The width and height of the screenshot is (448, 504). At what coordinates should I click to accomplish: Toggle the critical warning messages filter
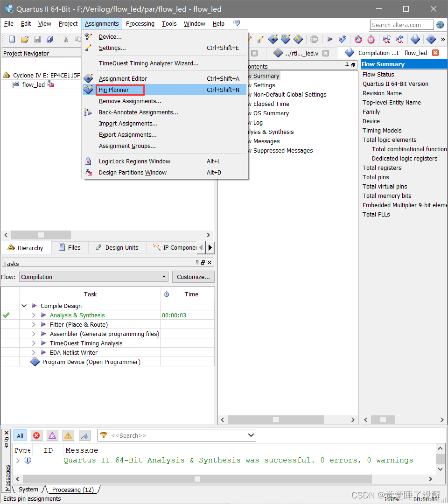52,435
